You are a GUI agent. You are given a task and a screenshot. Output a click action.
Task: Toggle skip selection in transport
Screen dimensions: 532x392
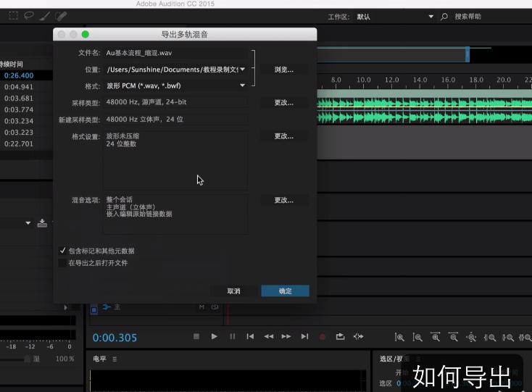pyautogui.click(x=358, y=336)
